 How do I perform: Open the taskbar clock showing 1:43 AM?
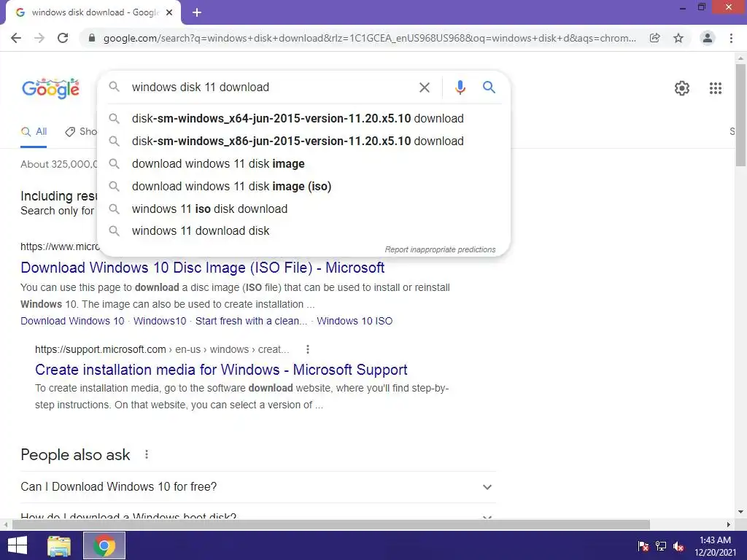715,546
